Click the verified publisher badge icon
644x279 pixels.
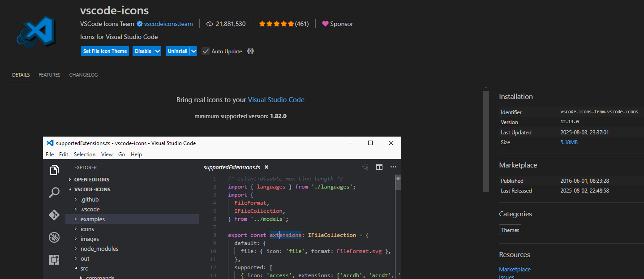140,24
